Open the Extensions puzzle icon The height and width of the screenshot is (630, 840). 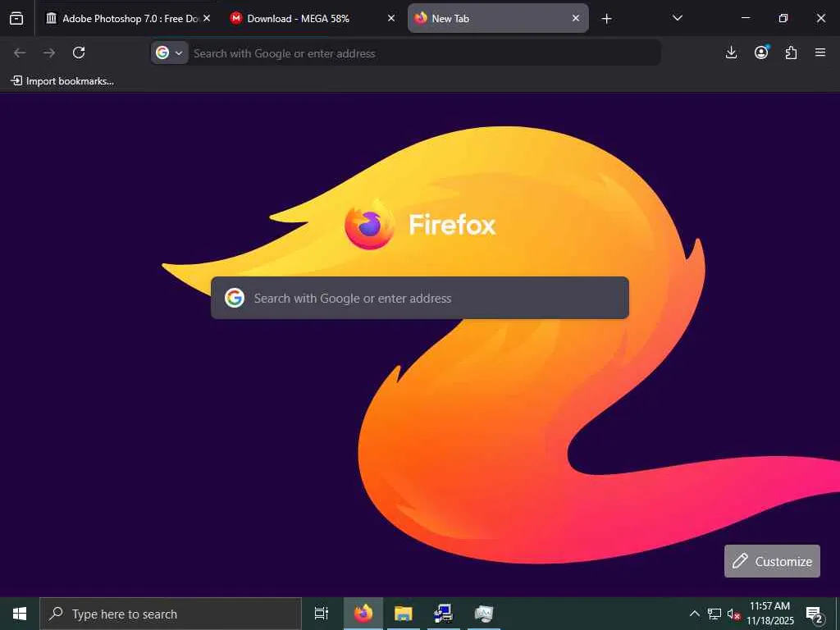pos(791,52)
